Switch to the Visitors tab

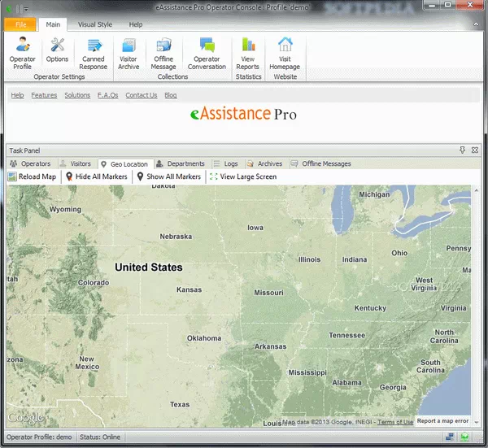[76, 163]
